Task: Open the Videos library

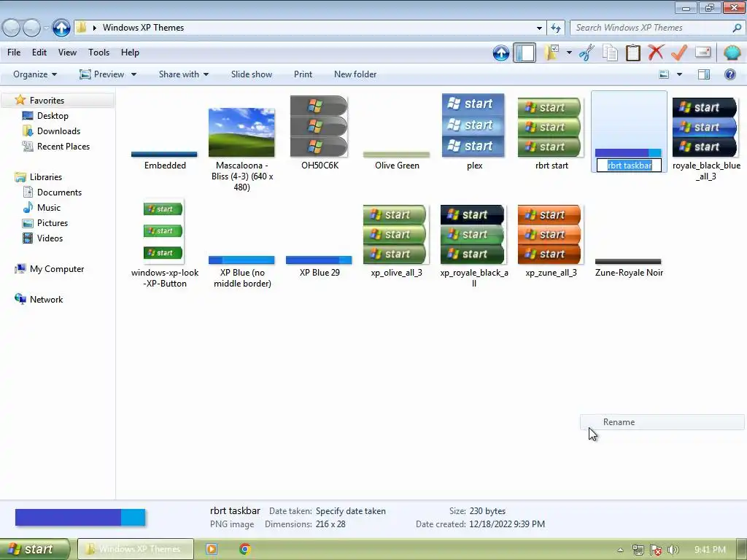Action: (x=50, y=238)
